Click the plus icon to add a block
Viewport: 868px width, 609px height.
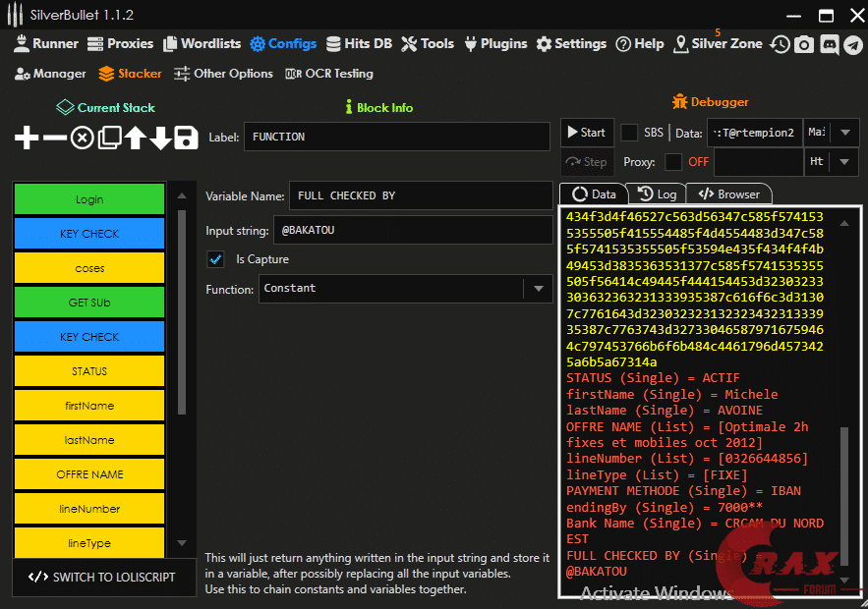[x=28, y=138]
